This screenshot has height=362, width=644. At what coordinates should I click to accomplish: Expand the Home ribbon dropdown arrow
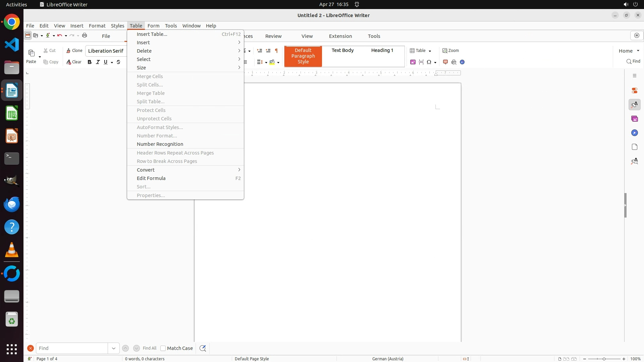[638, 51]
